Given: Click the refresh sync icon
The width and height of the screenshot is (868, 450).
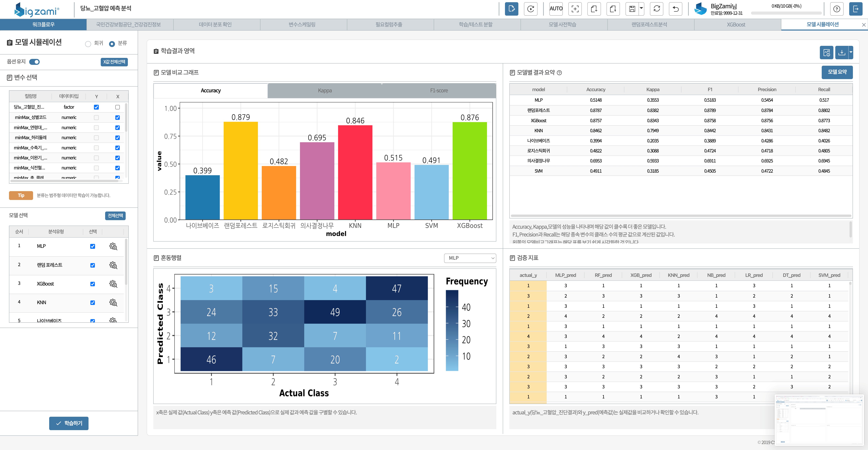Looking at the screenshot, I should tap(656, 9).
